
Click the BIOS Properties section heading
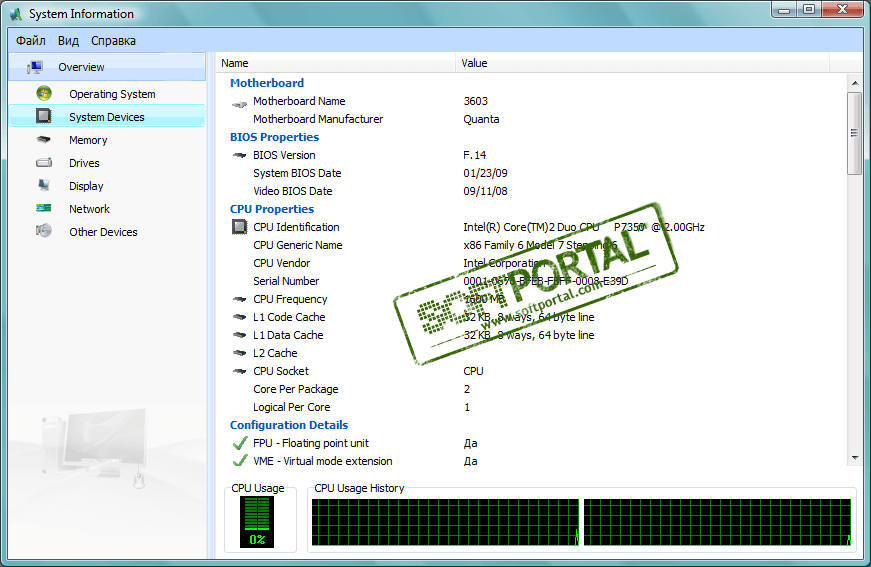(274, 137)
